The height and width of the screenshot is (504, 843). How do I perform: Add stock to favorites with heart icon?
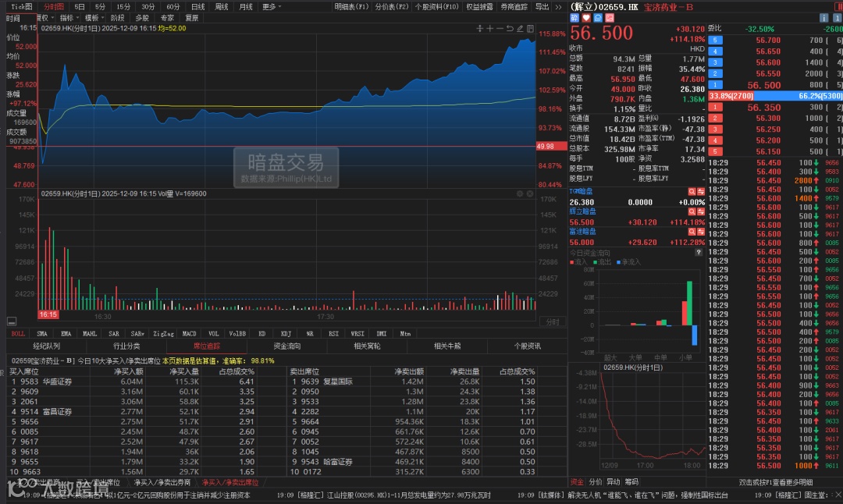(586, 18)
